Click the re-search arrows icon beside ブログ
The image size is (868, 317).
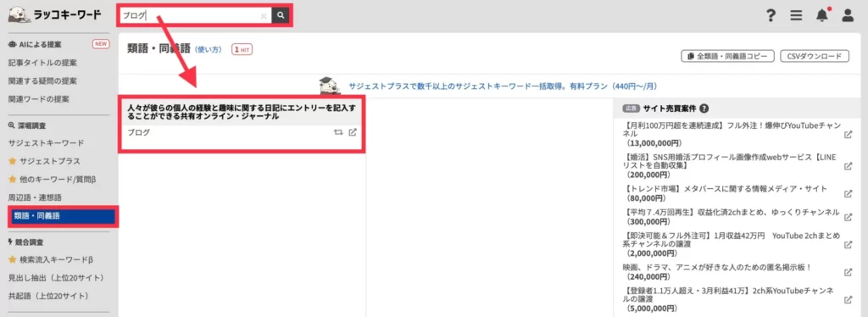(338, 133)
